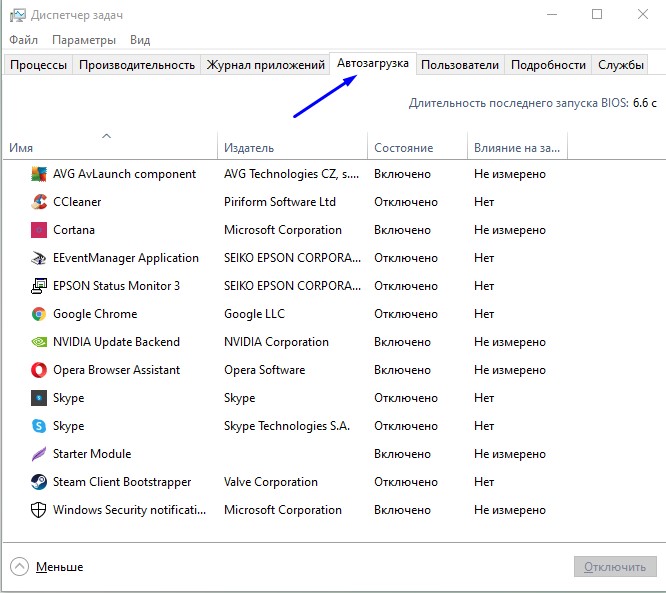Click Opera Browser Assistant's Включено status

(x=402, y=370)
